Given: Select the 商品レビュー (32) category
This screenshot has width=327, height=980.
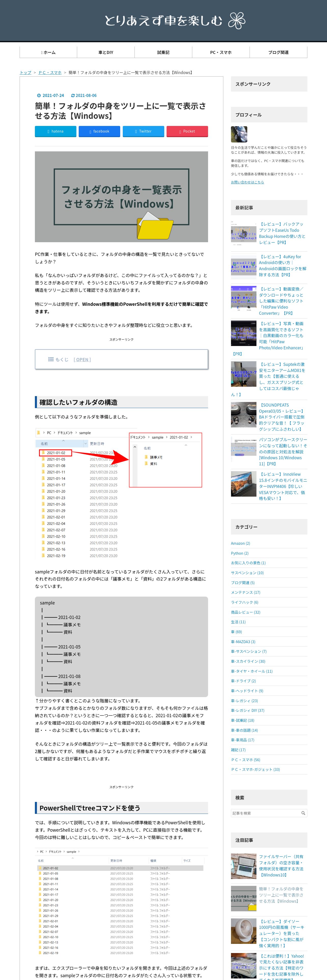Looking at the screenshot, I should 246,612.
